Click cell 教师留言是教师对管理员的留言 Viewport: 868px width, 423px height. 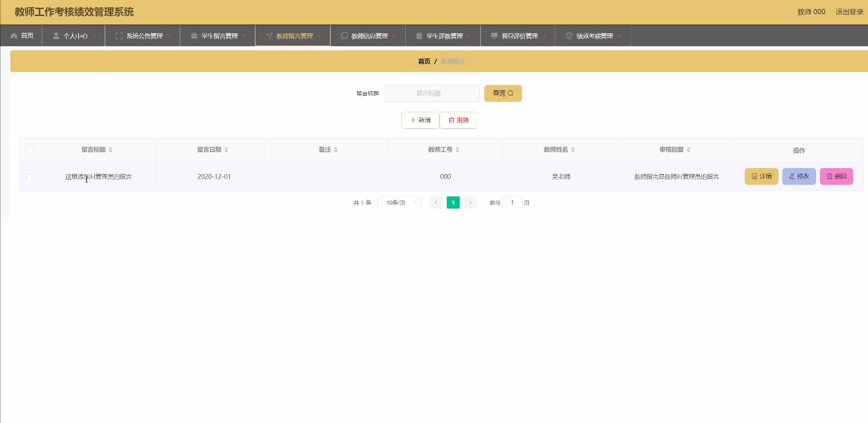pyautogui.click(x=676, y=177)
